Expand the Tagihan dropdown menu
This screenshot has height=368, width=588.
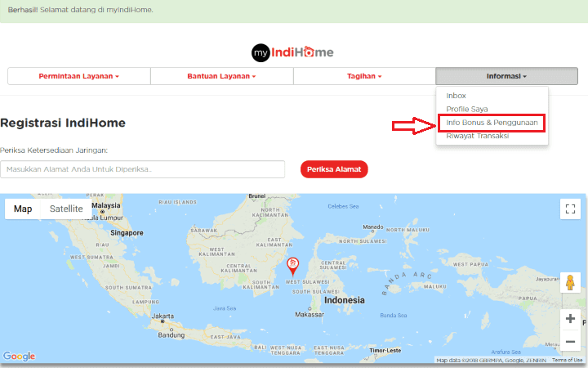[x=364, y=76]
